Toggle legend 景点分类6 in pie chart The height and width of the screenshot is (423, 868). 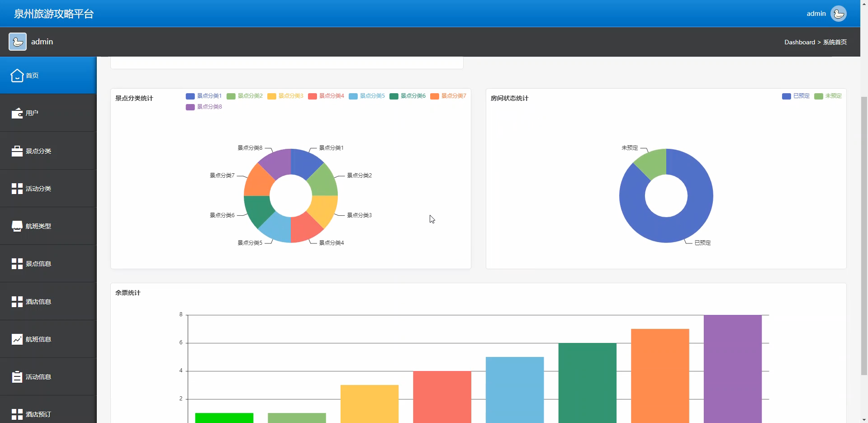tap(408, 96)
